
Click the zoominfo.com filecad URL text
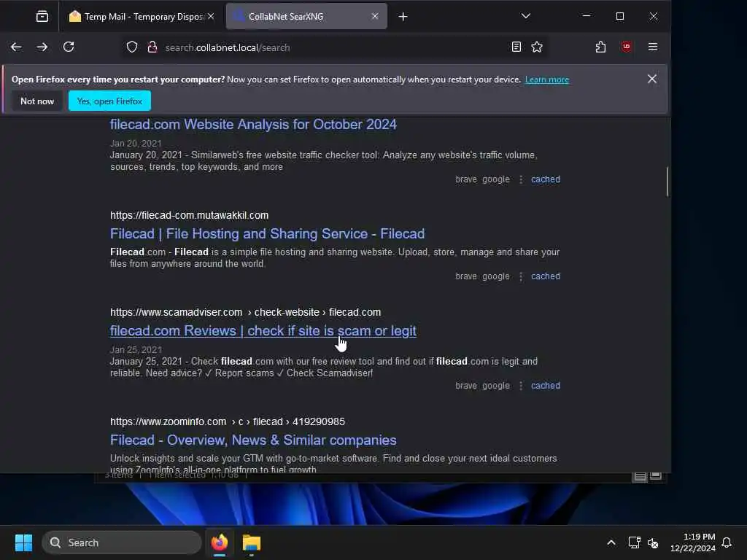228,422
